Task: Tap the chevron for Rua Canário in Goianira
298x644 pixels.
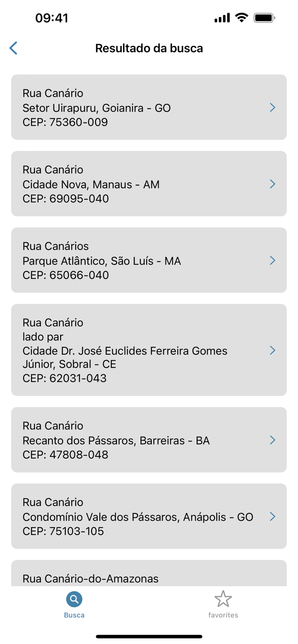Action: click(x=273, y=107)
